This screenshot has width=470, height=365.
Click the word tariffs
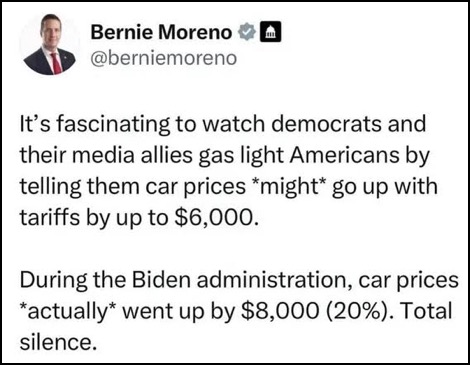tap(50, 217)
